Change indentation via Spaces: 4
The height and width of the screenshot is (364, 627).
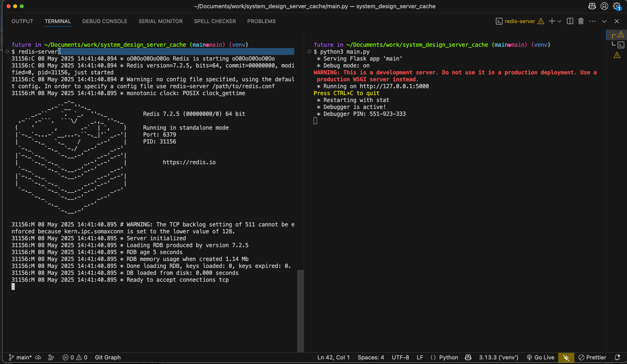[x=371, y=357]
